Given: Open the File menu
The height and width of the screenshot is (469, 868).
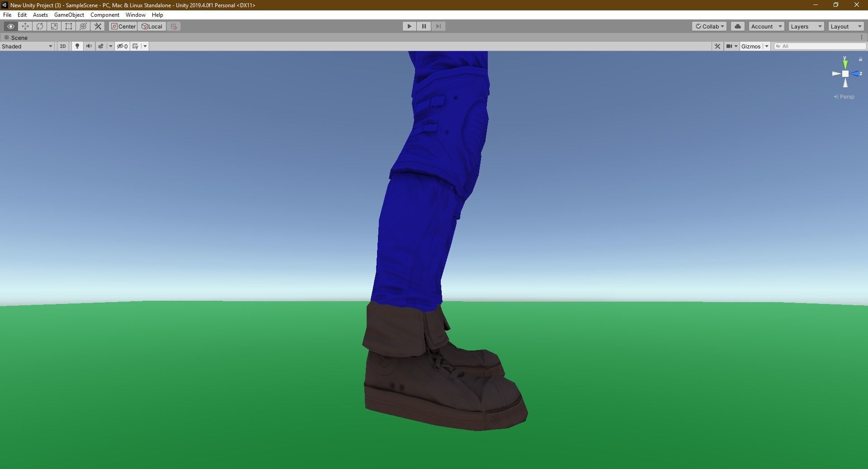Looking at the screenshot, I should [x=7, y=15].
